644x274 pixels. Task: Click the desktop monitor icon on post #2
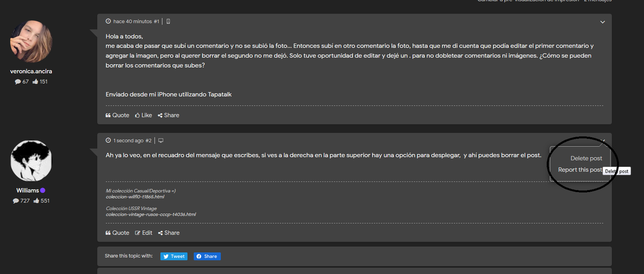coord(161,141)
